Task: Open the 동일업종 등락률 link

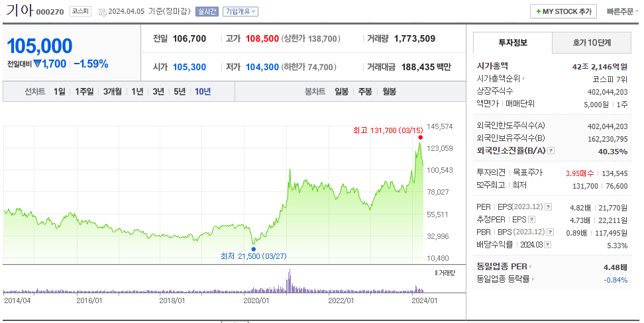Action: (503, 279)
